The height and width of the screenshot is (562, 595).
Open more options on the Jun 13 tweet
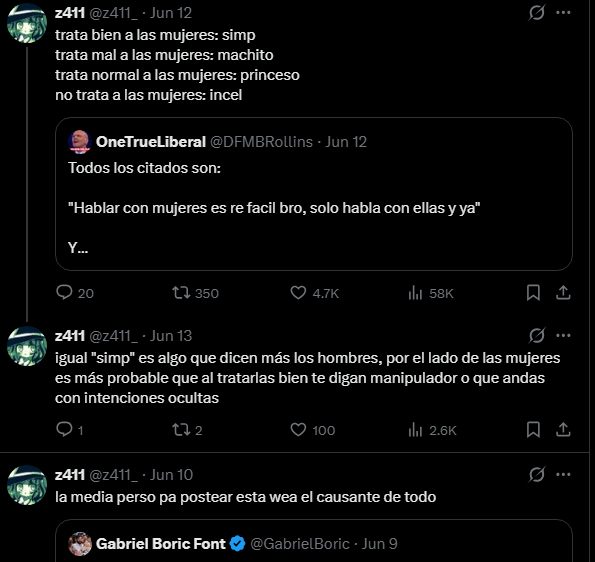coord(563,335)
